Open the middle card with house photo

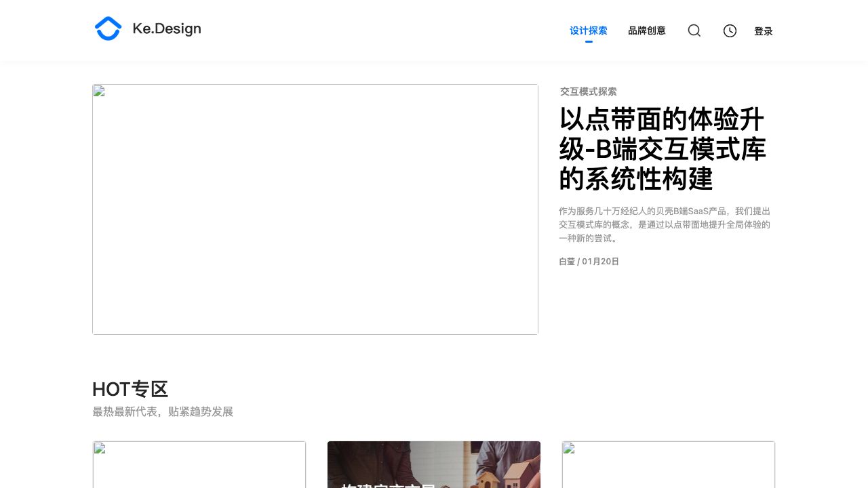point(434,465)
